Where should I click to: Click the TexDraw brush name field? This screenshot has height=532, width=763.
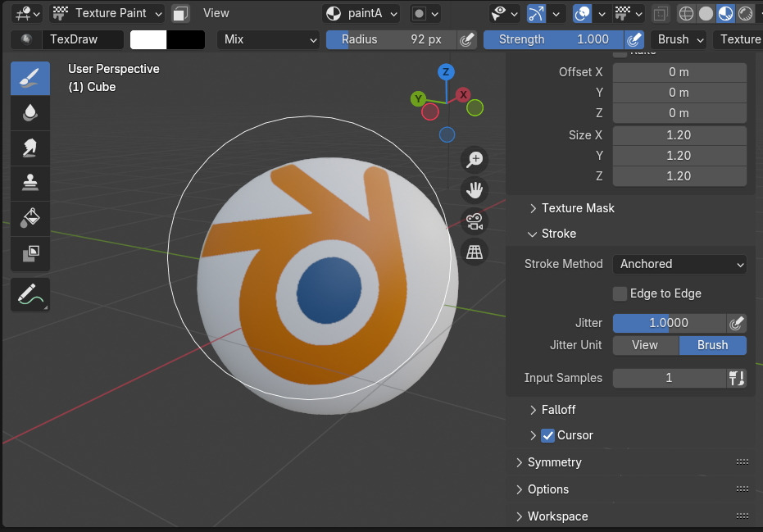tap(84, 39)
